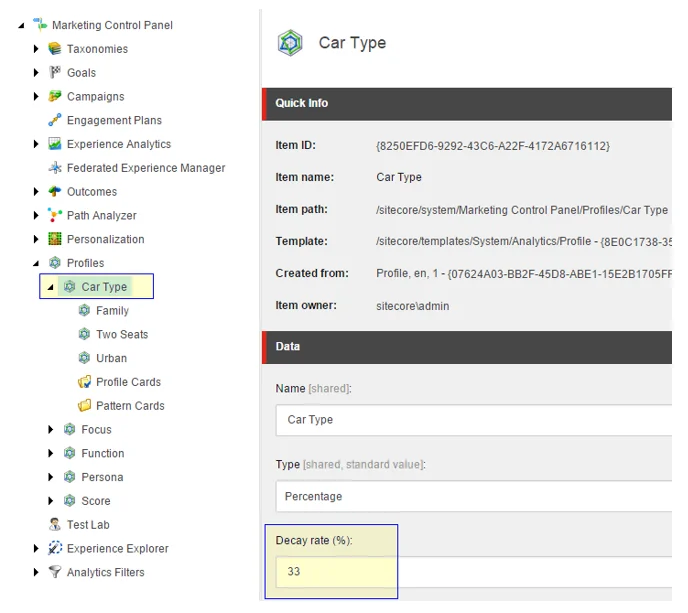Select the Engagement Plans tree item label
688x613 pixels.
click(114, 120)
